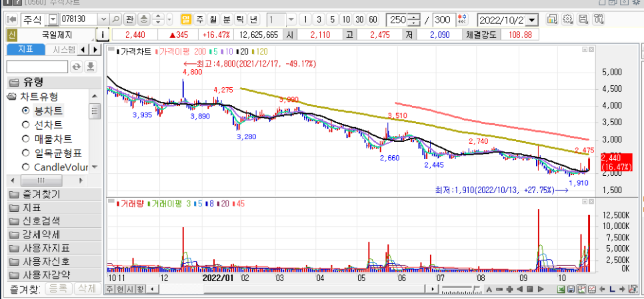Select 봉차트 radio button
644x299 pixels.
coord(26,111)
